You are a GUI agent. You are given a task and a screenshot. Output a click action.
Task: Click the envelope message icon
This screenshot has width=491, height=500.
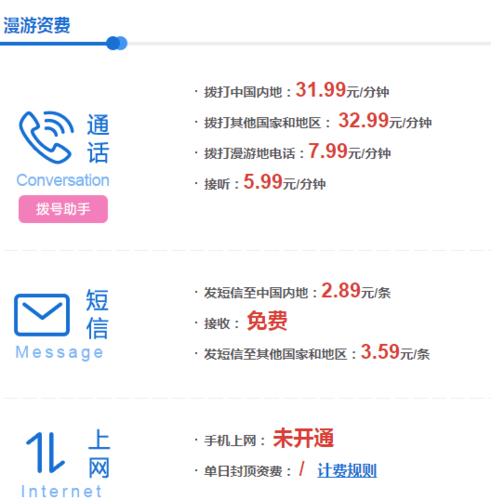point(42,315)
